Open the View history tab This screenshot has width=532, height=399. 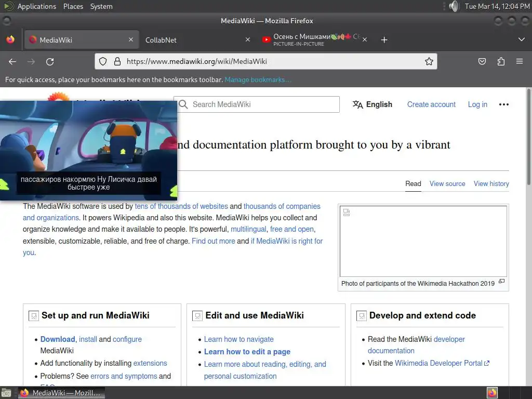pyautogui.click(x=491, y=183)
